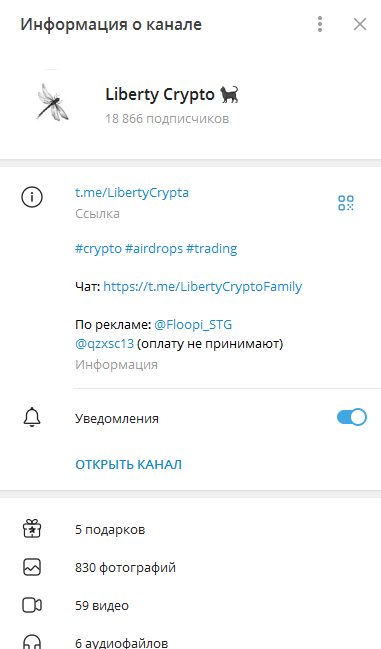
Task: Click the info circle icon
Action: [32, 197]
